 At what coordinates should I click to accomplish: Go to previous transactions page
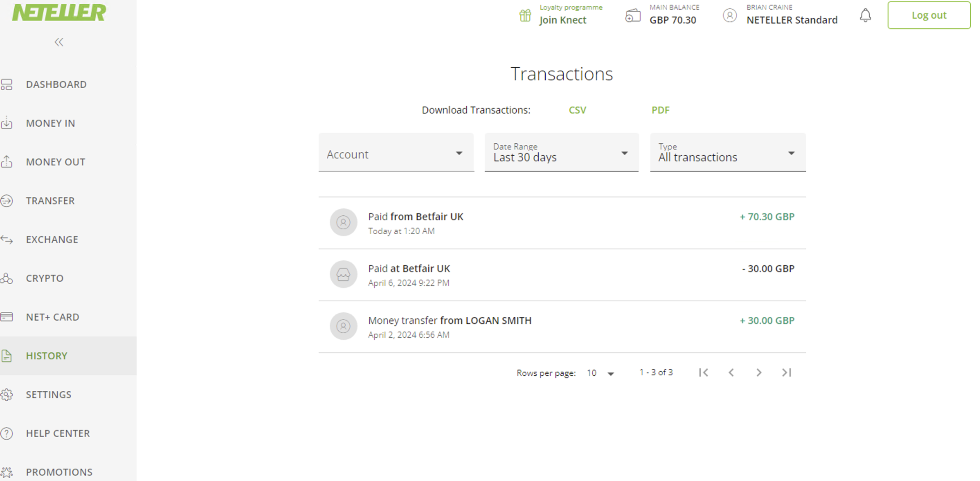point(731,372)
